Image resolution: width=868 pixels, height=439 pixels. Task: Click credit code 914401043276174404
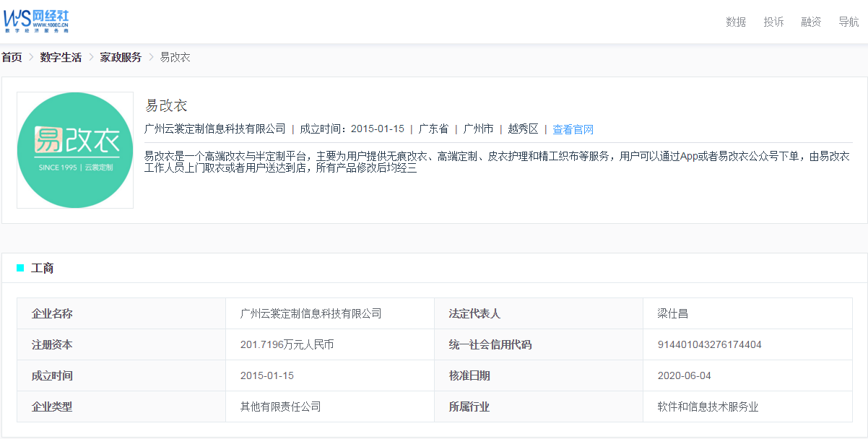(709, 344)
